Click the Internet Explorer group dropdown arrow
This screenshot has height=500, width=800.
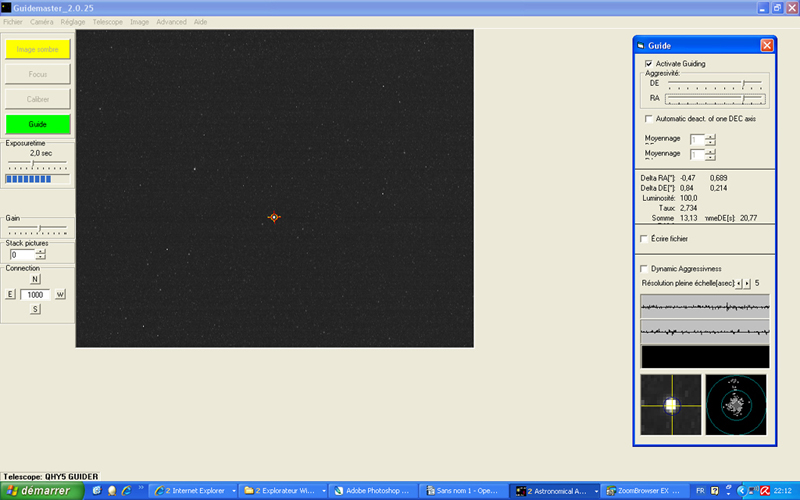click(234, 491)
